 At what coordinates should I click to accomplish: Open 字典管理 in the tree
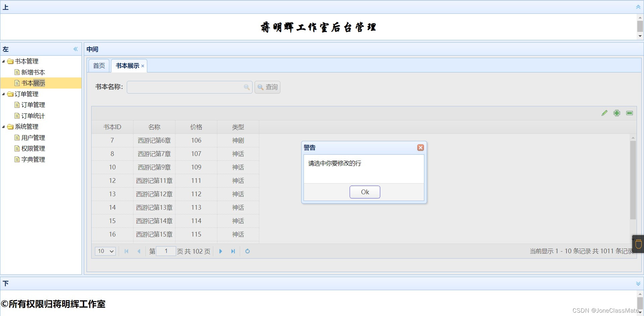33,159
